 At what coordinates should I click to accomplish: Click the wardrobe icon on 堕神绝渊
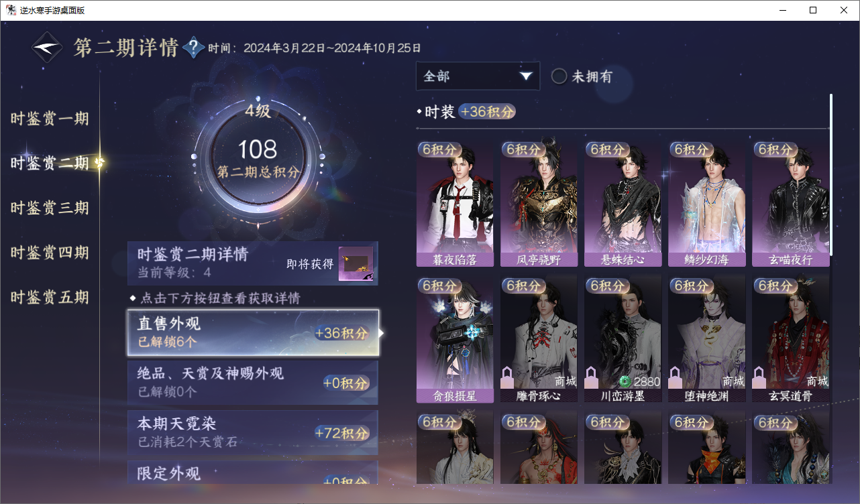tap(676, 377)
